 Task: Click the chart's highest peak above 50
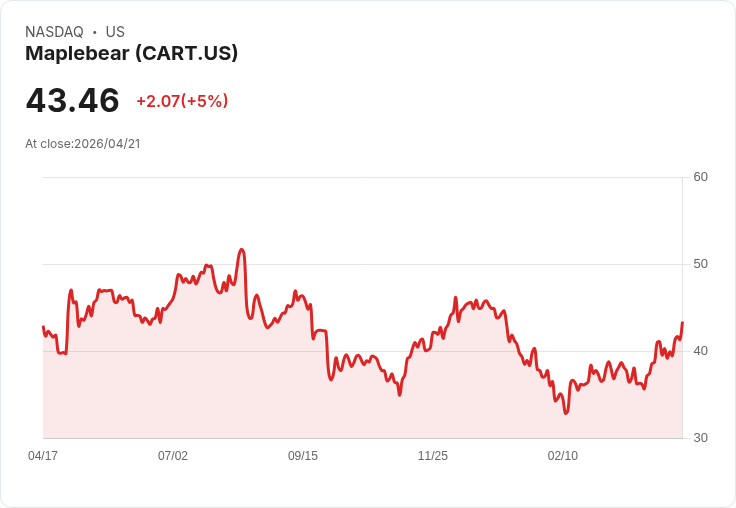pyautogui.click(x=242, y=249)
